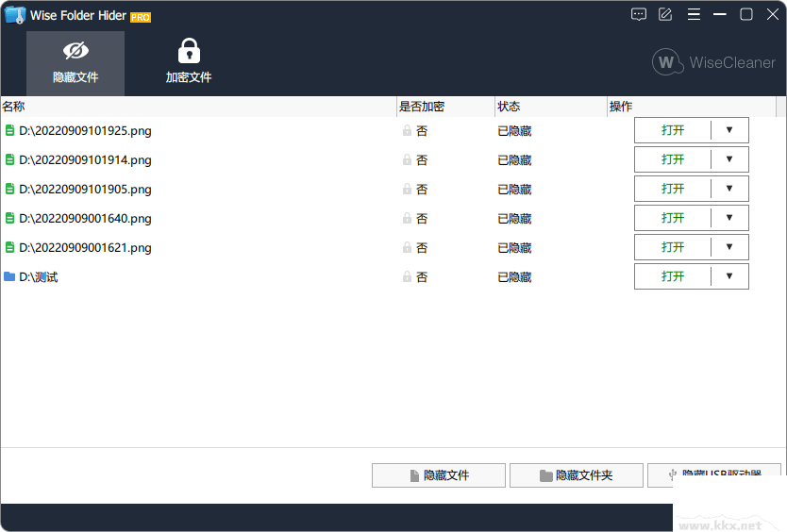This screenshot has width=787, height=532.
Task: Click lock icon in 20220909001640.png row
Action: (x=407, y=218)
